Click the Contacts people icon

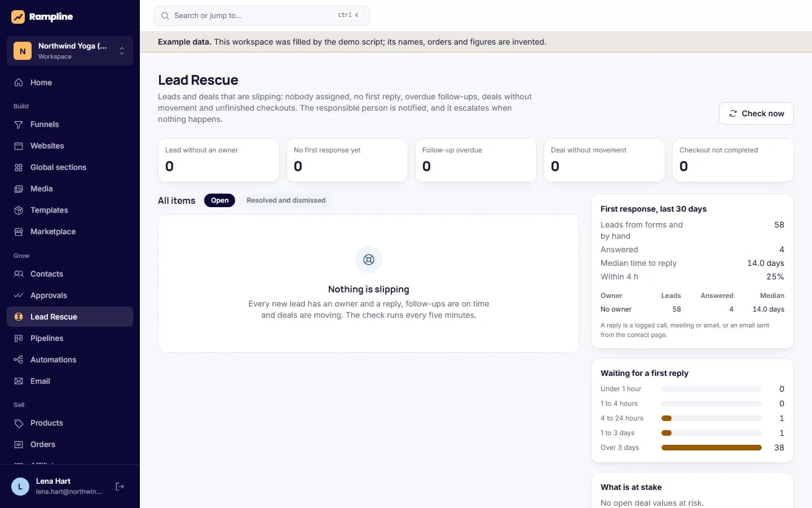click(19, 274)
